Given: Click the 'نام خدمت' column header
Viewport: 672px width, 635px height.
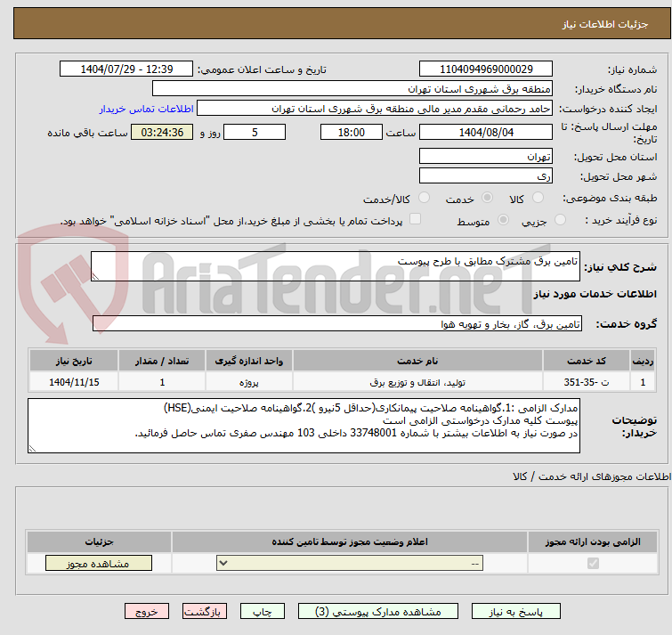Looking at the screenshot, I should coord(417,361).
